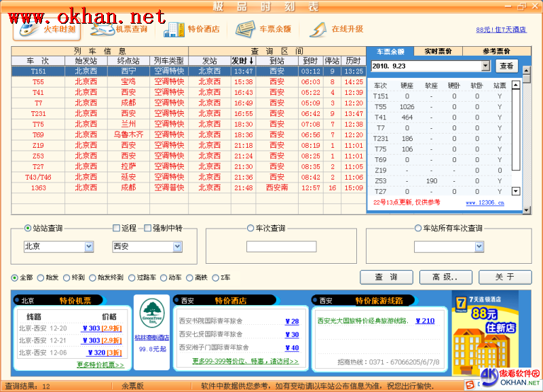Open 更多特价机票>> link
Viewport: 543px width, 392px height.
(100, 365)
